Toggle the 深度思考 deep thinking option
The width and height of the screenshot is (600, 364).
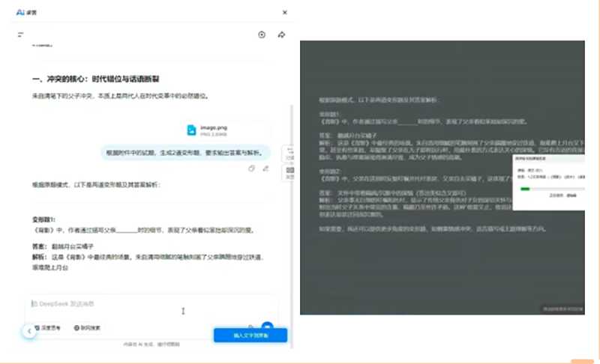pos(48,328)
